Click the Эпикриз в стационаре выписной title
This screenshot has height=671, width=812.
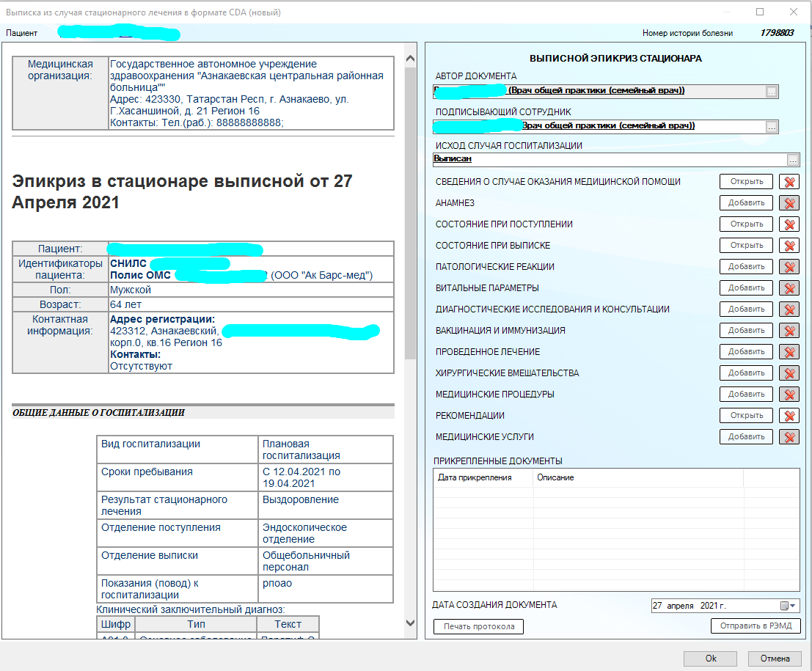[x=183, y=191]
